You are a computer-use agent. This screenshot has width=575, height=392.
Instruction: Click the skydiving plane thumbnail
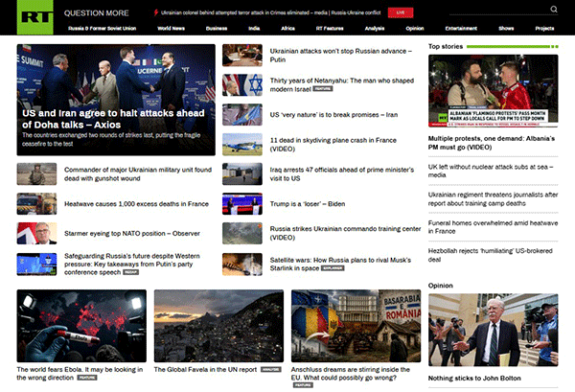tap(242, 144)
